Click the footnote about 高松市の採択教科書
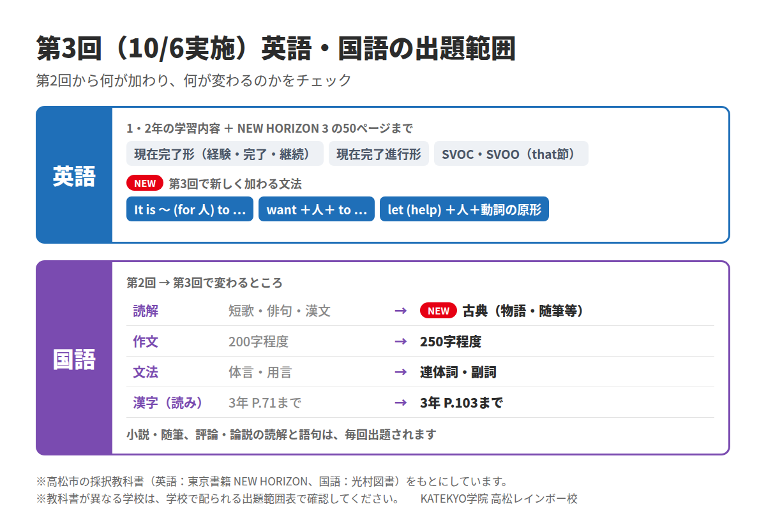 pyautogui.click(x=273, y=481)
